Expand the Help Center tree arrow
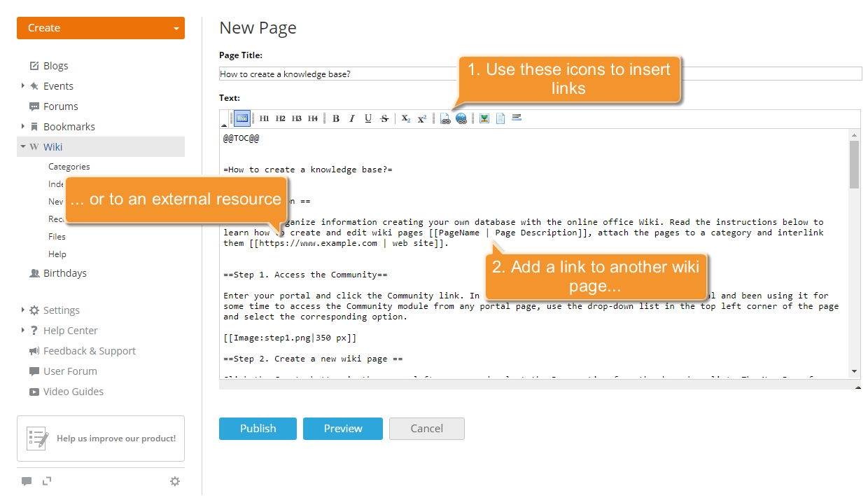 [x=23, y=330]
